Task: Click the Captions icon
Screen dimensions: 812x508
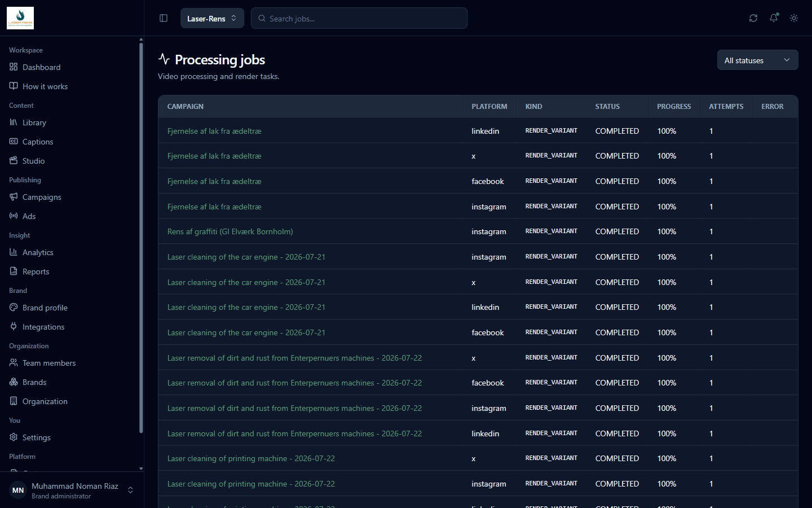Action: pos(14,142)
